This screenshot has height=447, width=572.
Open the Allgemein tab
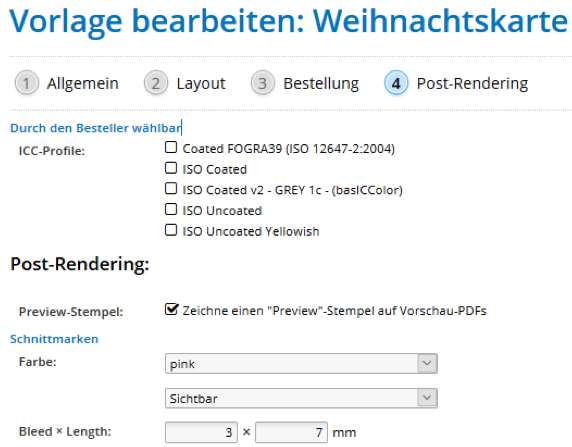click(83, 84)
